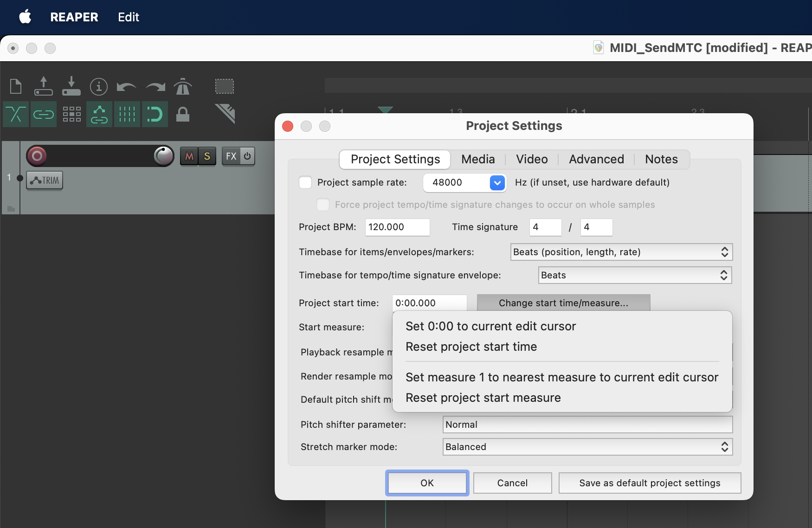Switch to the Advanced tab
This screenshot has height=528, width=812.
click(596, 159)
